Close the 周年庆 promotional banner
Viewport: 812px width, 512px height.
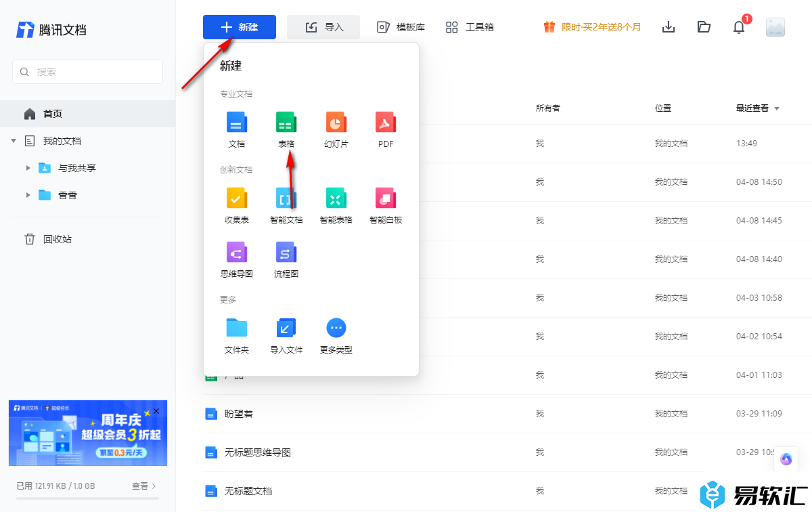click(156, 411)
